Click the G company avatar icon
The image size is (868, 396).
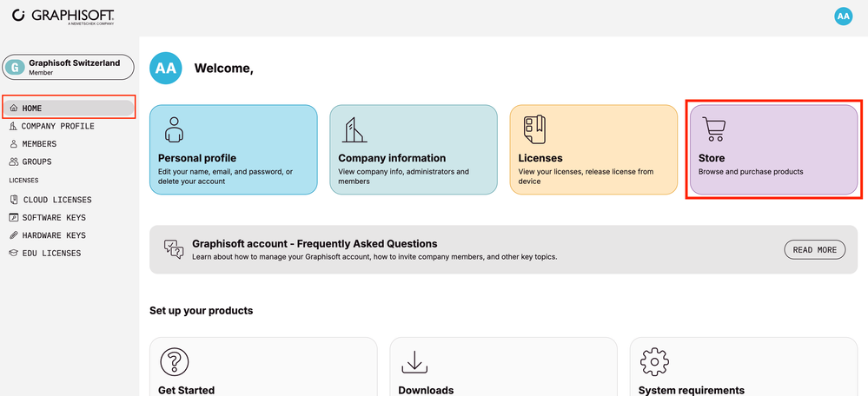tap(15, 68)
